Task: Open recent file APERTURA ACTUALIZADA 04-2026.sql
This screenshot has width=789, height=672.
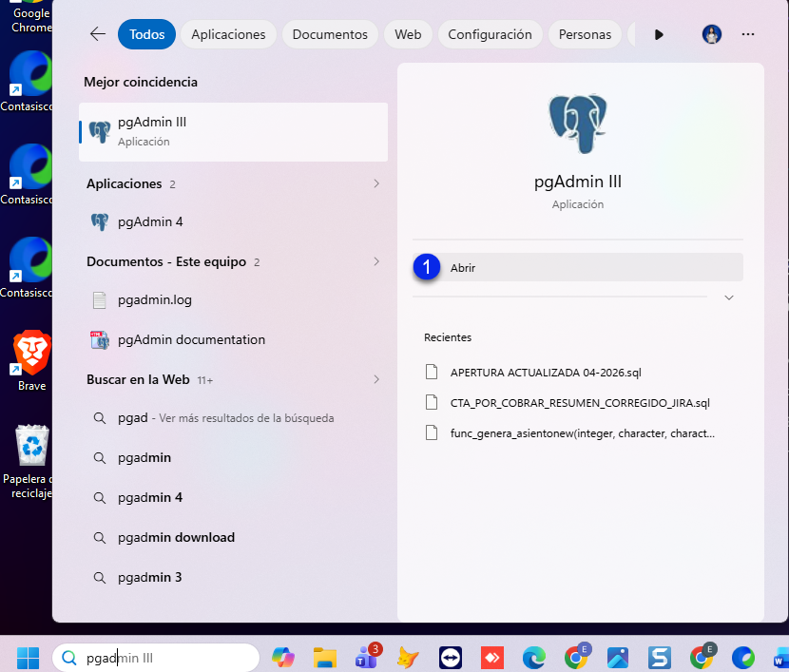Action: coord(578,373)
